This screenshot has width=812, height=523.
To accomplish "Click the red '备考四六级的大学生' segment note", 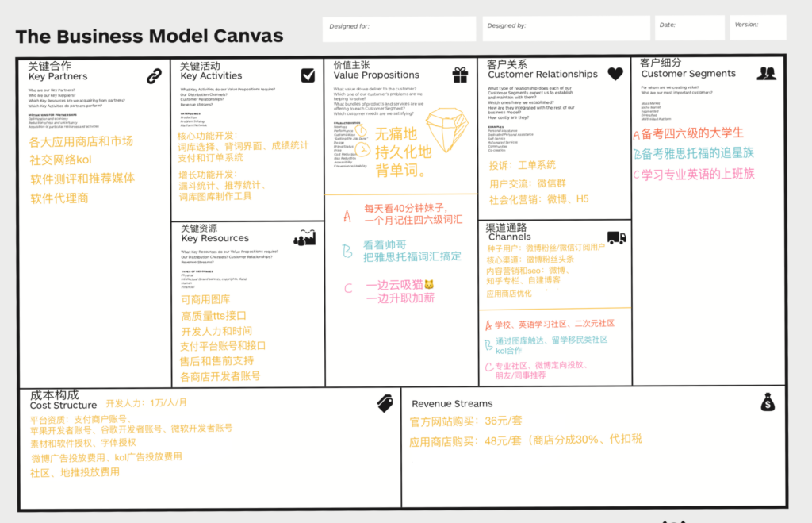I will click(x=688, y=133).
